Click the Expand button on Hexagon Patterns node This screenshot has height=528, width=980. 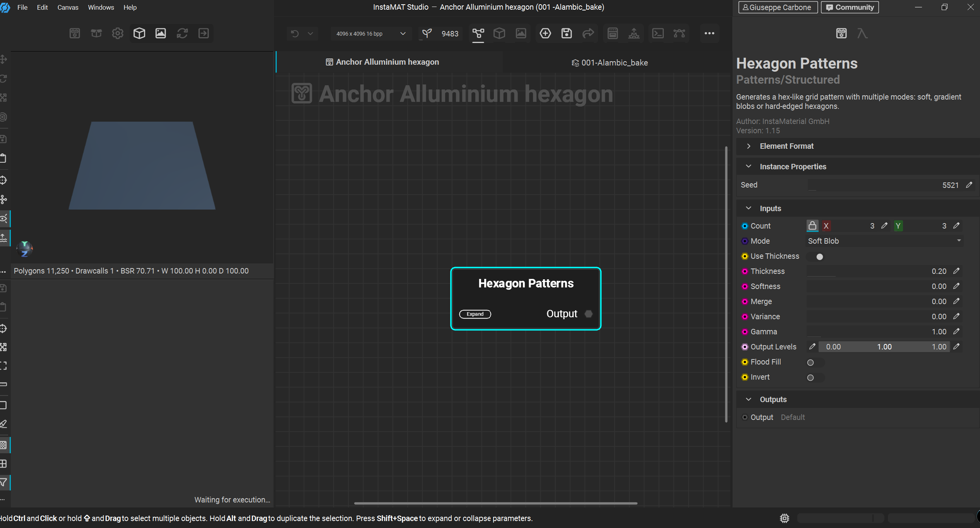tap(475, 314)
